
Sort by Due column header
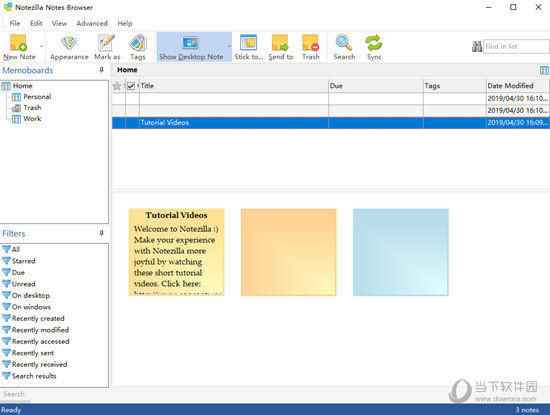(376, 86)
